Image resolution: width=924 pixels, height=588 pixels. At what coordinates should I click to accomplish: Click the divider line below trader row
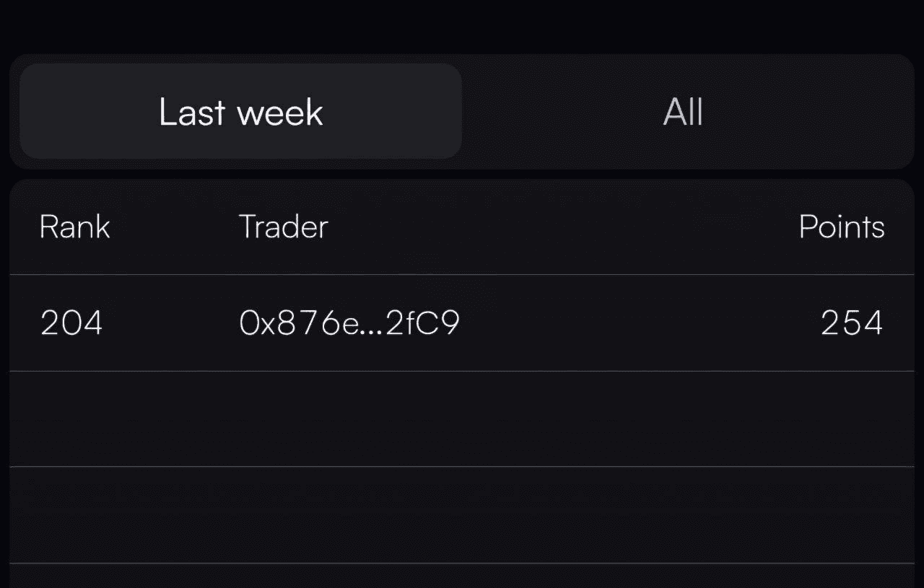[462, 371]
